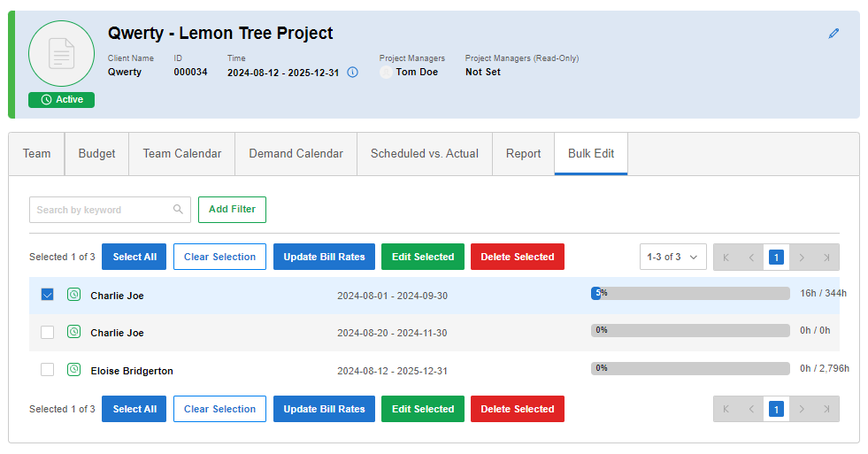Open the 1-3 of 3 page size dropdown
Viewport: 868px width, 454px height.
click(672, 258)
